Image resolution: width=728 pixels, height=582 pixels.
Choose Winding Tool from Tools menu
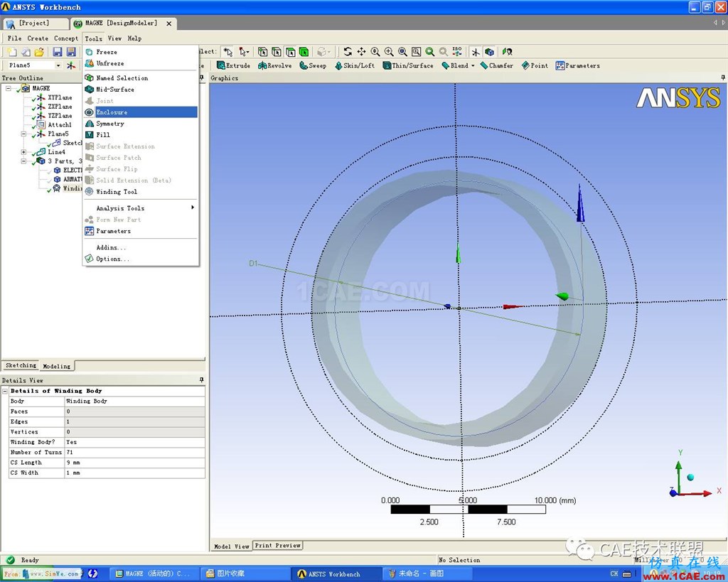coord(140,192)
